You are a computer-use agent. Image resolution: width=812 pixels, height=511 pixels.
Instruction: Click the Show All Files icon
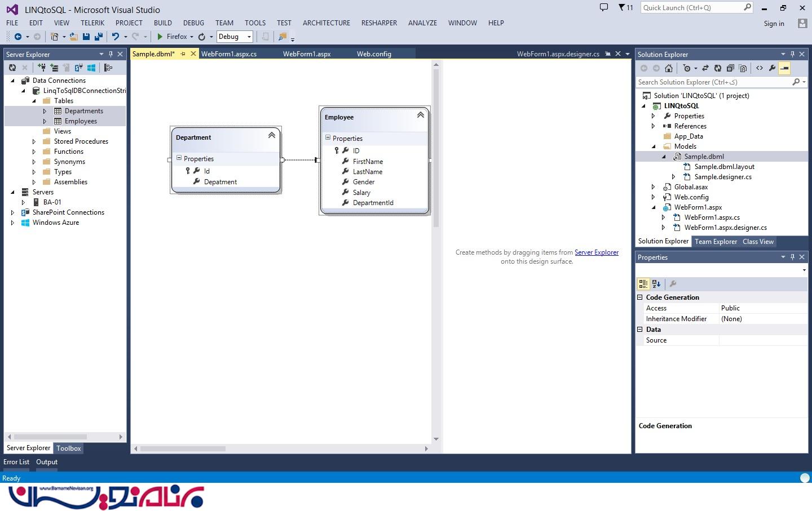743,68
